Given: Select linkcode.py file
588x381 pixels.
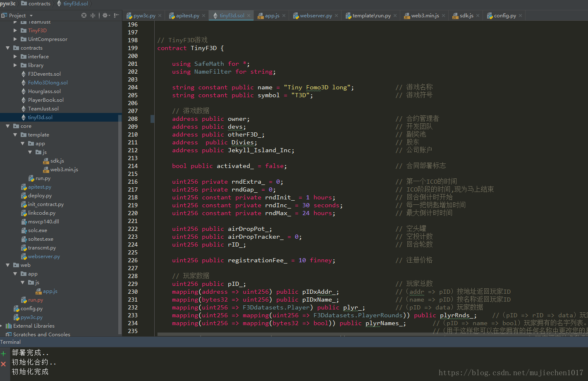Looking at the screenshot, I should coord(42,213).
